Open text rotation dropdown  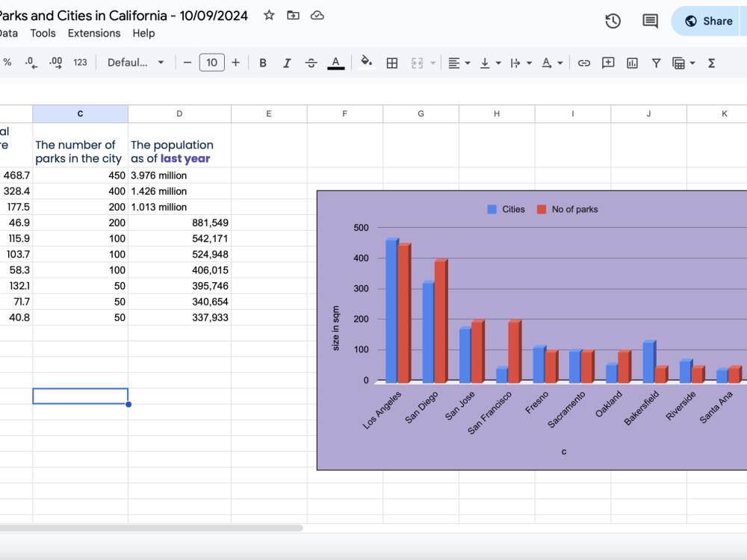coord(552,63)
